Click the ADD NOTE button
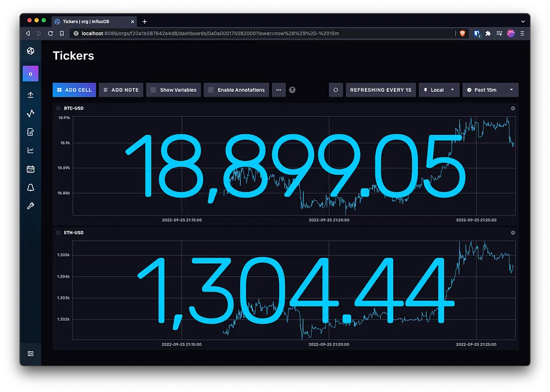This screenshot has height=392, width=550. [x=121, y=90]
